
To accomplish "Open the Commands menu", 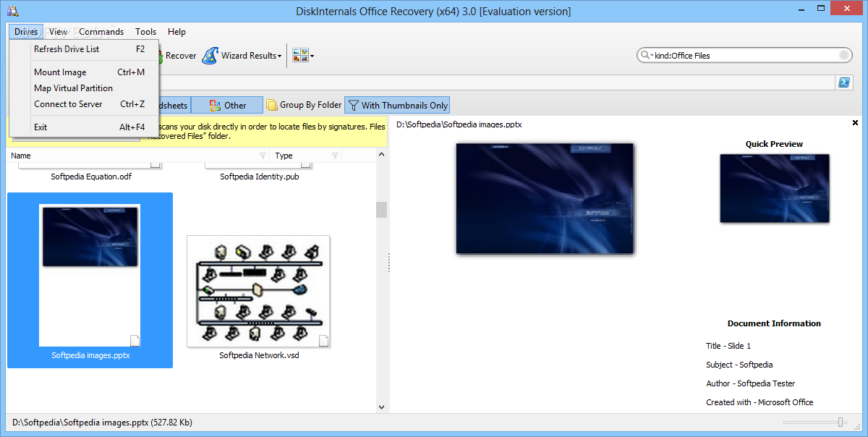I will coord(101,32).
